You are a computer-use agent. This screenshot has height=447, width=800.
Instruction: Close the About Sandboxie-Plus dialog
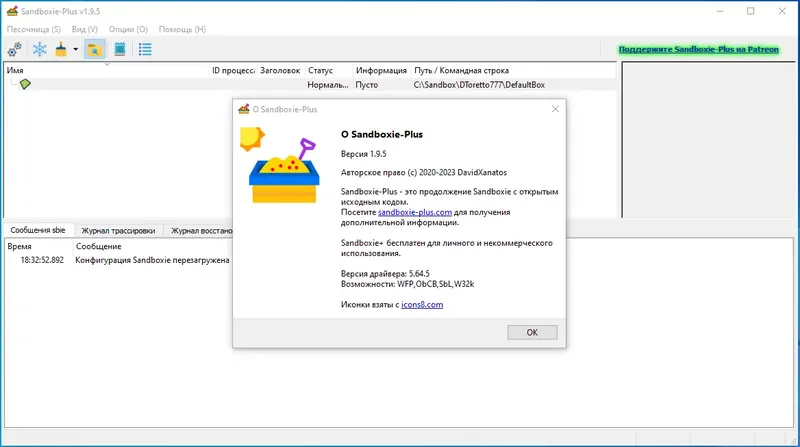555,109
